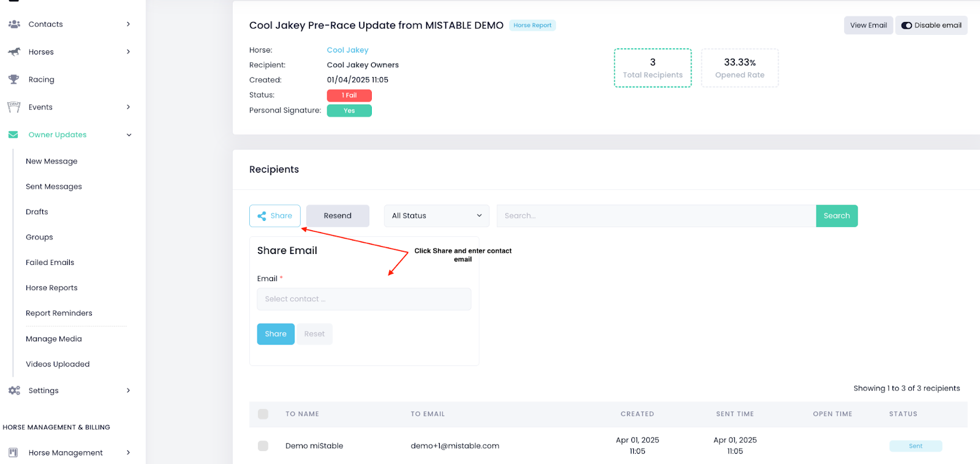Viewport: 980px width, 464px height.
Task: Open the All Status dropdown
Action: pos(435,215)
